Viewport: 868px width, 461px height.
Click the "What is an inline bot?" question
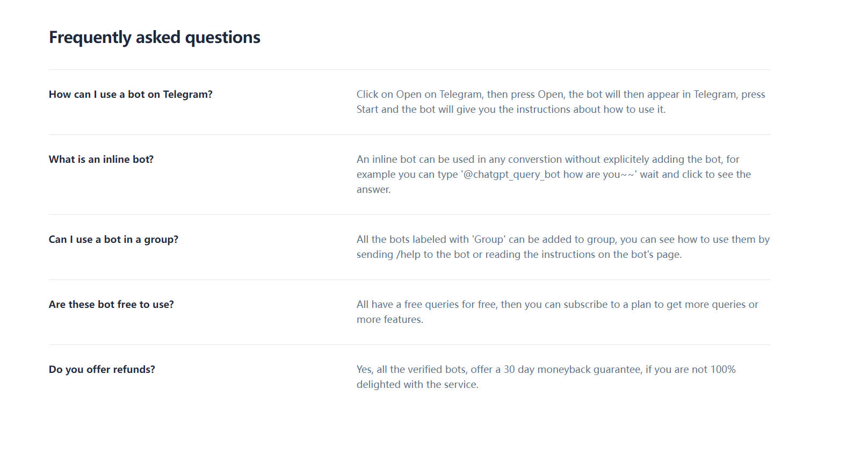tap(101, 160)
